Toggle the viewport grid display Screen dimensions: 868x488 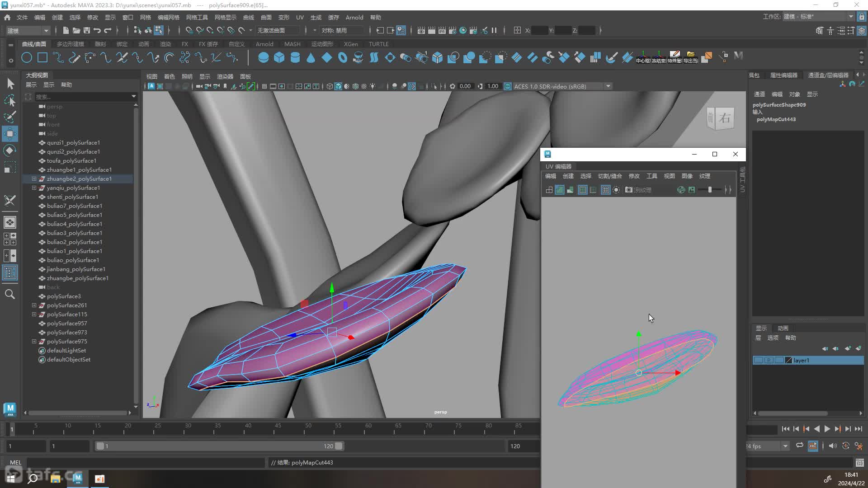coord(264,86)
